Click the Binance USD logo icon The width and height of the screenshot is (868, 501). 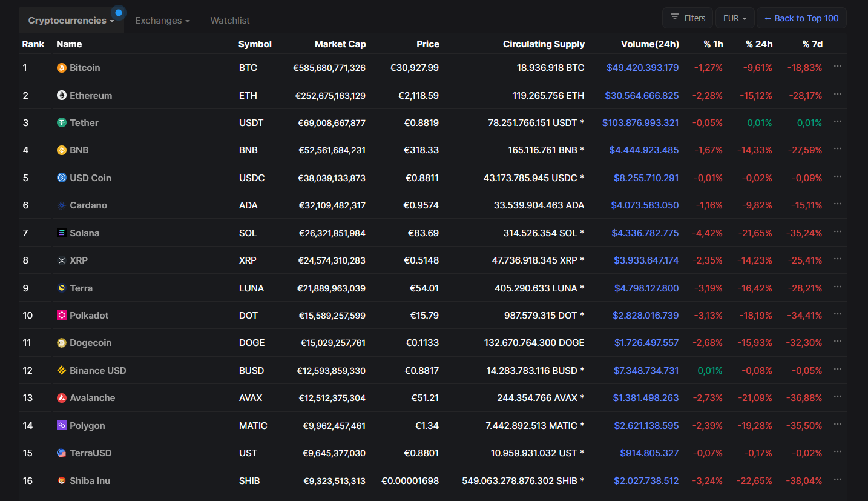tap(62, 370)
